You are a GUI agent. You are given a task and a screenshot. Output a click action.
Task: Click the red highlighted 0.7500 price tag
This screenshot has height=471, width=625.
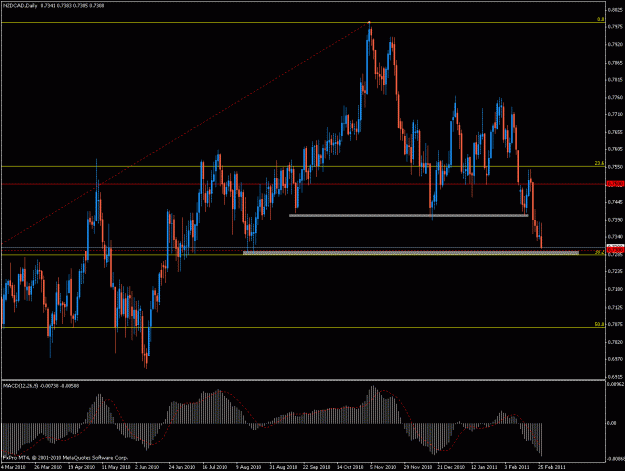pyautogui.click(x=615, y=184)
